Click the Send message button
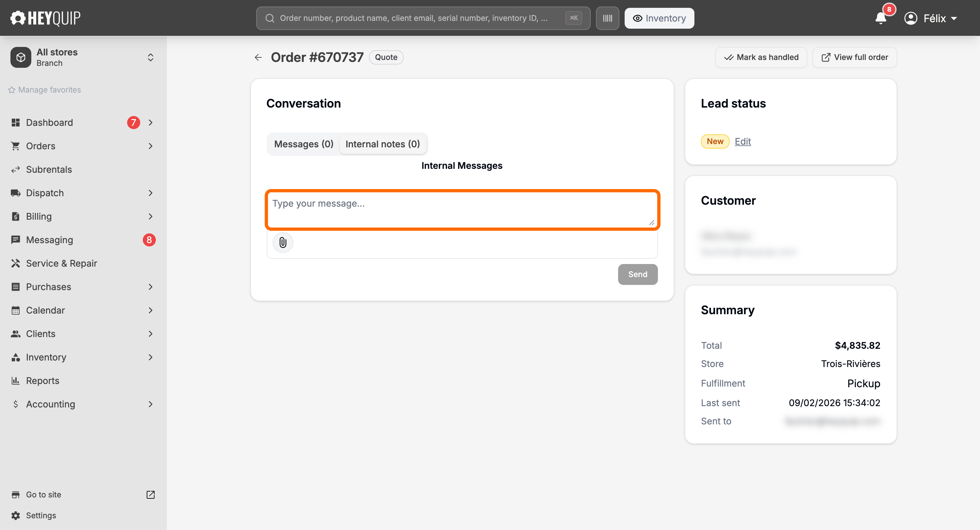Screen dimensions: 980x530 click(638, 274)
